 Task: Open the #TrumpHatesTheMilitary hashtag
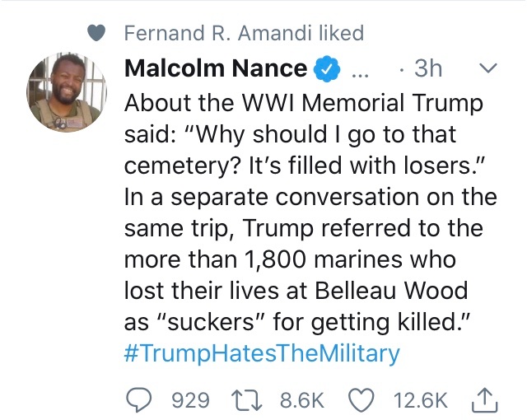click(x=261, y=353)
